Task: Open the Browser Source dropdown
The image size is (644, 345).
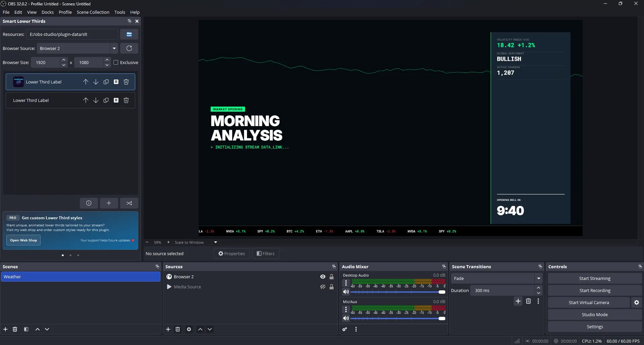Action: click(114, 48)
